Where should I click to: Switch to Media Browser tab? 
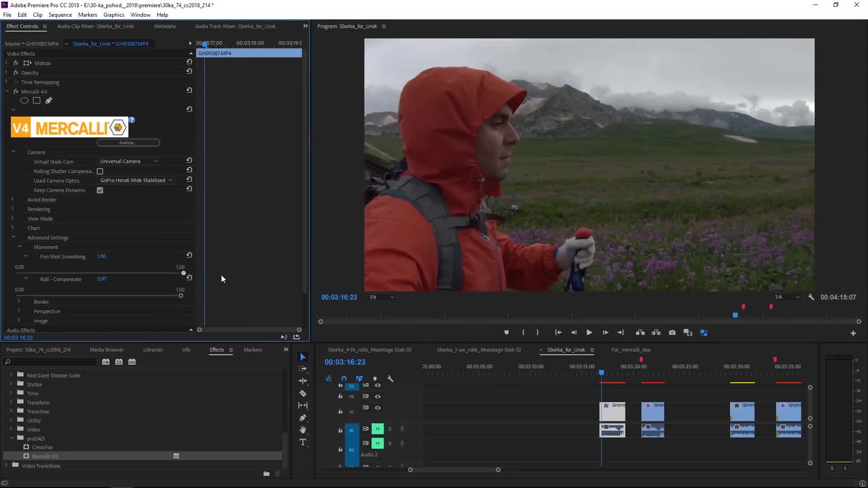107,350
